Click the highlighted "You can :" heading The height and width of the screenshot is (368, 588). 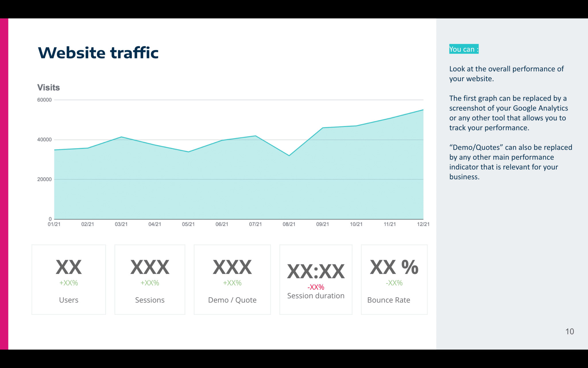pyautogui.click(x=464, y=49)
